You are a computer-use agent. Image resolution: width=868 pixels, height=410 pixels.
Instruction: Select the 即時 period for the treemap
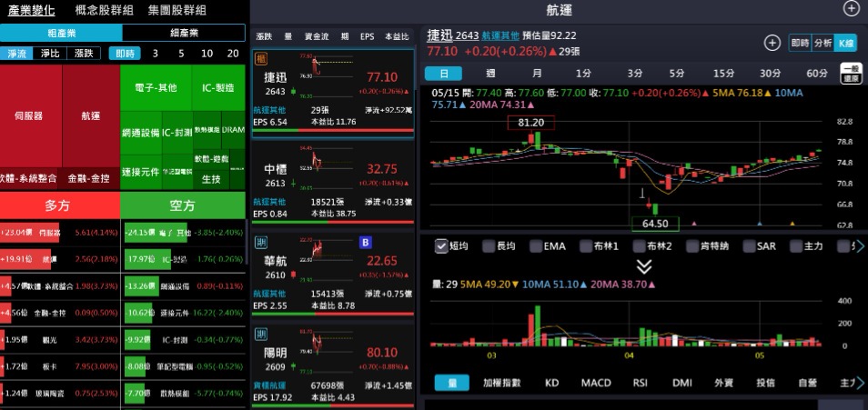(x=125, y=53)
